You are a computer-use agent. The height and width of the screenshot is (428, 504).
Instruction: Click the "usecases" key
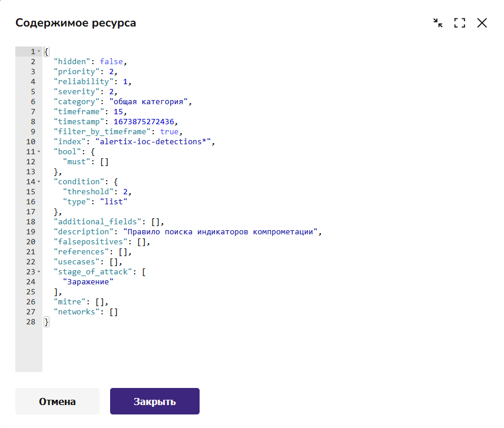pos(77,262)
